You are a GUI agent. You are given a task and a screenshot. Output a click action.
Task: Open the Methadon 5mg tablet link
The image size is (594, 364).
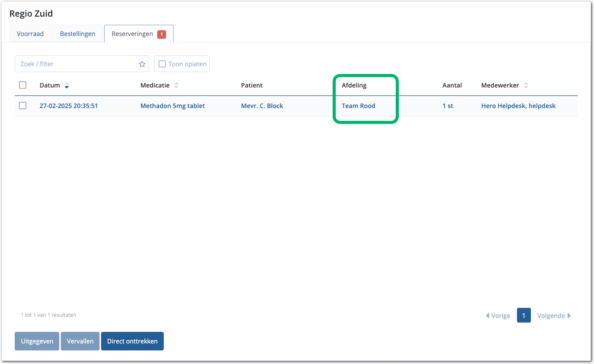[x=173, y=106]
